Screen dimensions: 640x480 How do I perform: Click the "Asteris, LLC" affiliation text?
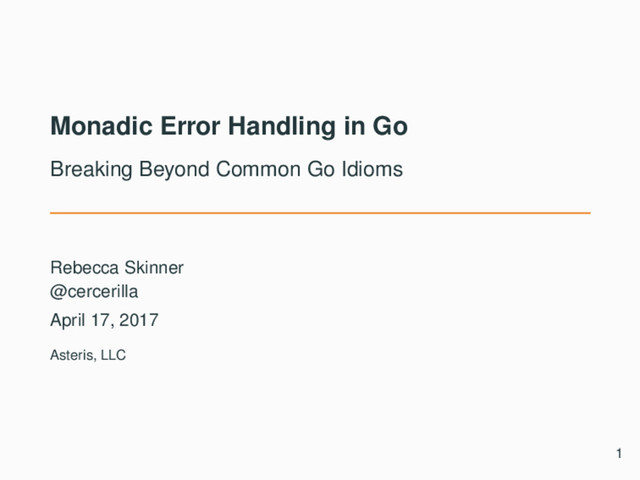pyautogui.click(x=88, y=354)
